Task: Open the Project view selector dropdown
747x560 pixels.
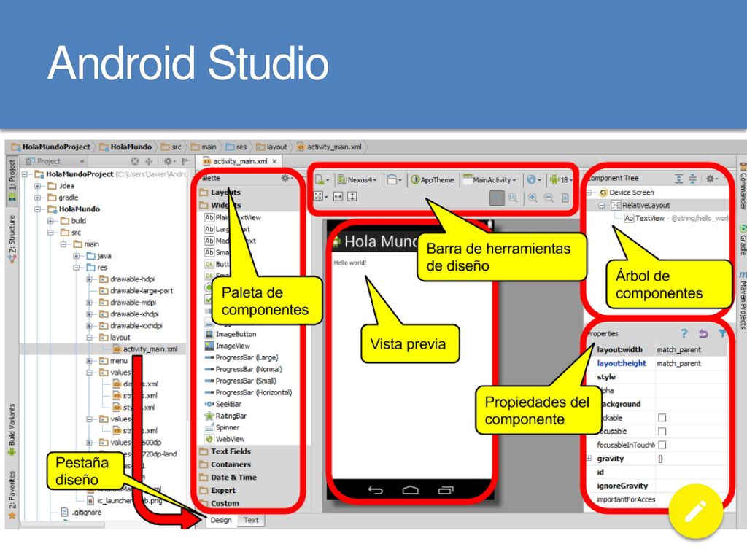Action: tap(55, 161)
